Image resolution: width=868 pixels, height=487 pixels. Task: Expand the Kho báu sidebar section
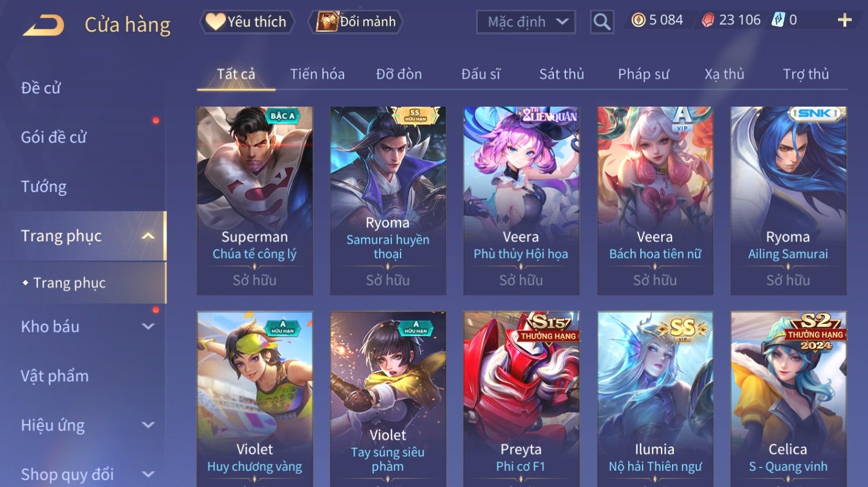(x=148, y=326)
